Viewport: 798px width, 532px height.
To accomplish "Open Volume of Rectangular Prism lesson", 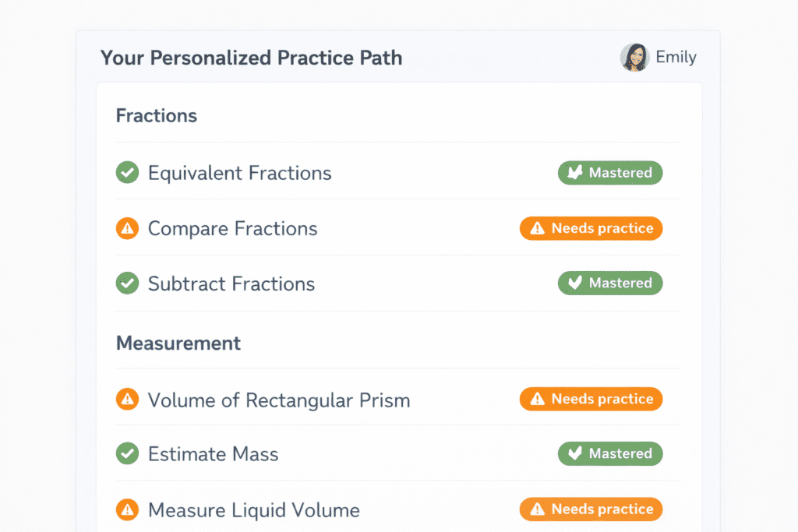I will [278, 400].
